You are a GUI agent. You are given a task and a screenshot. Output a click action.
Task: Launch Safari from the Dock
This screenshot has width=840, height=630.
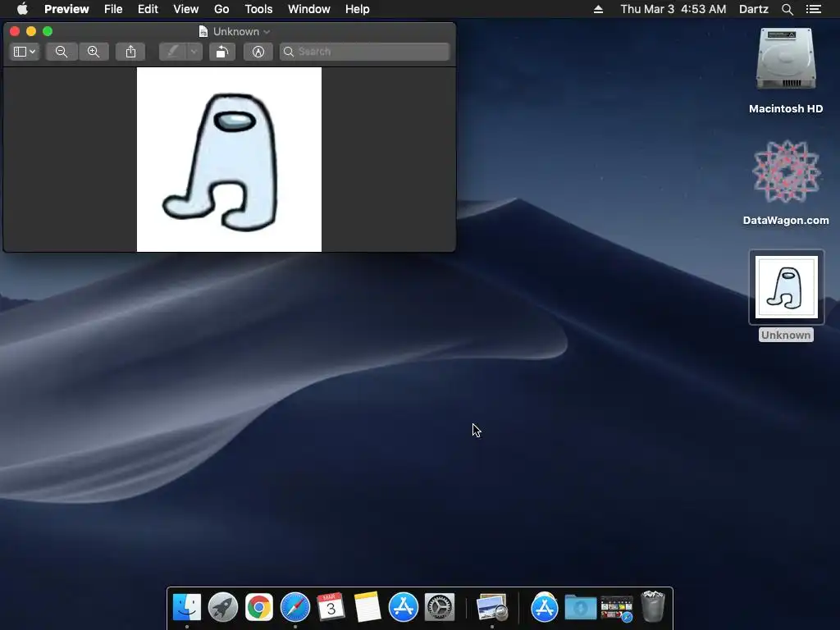pyautogui.click(x=295, y=607)
